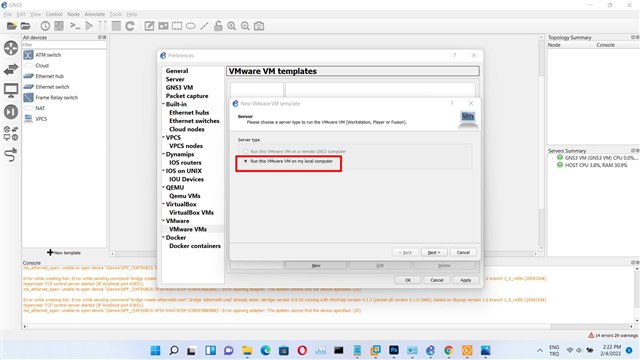Open the Annotate menu
The width and height of the screenshot is (640, 360).
[95, 14]
